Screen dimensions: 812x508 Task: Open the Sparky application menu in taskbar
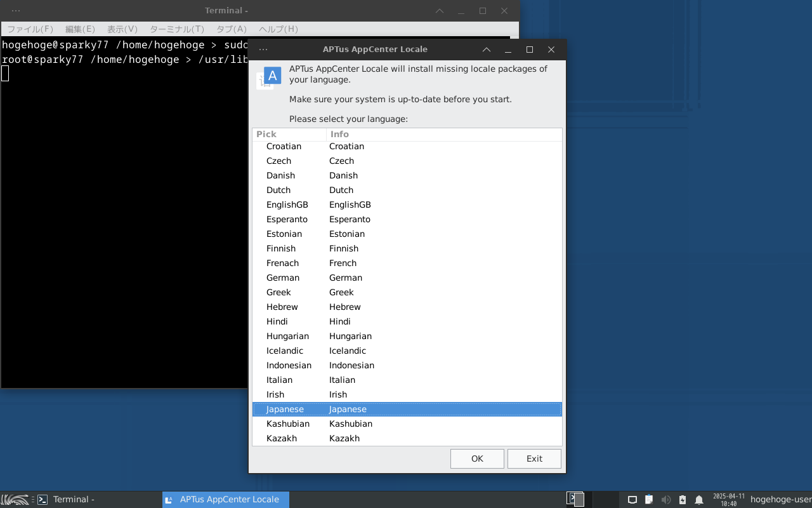[x=15, y=500]
